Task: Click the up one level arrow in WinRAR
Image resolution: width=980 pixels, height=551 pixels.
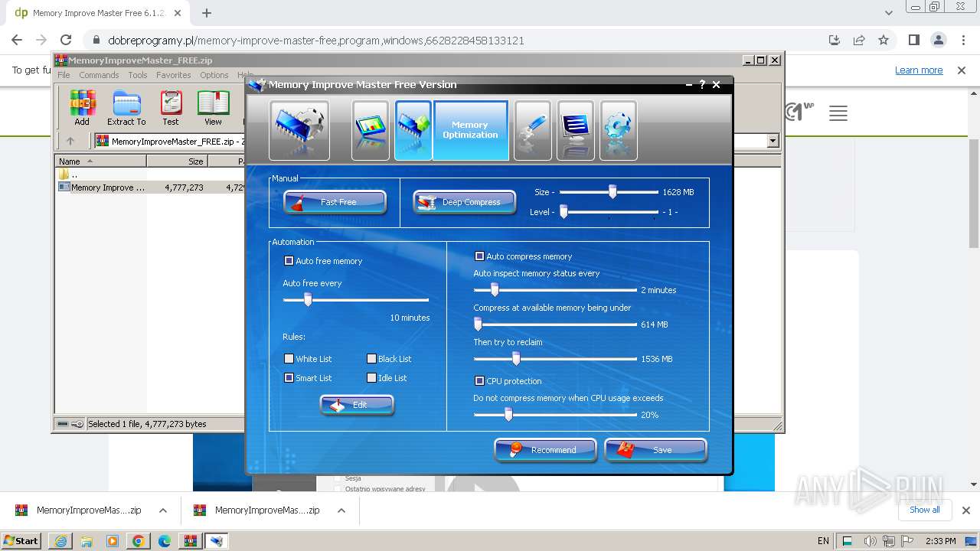Action: point(70,141)
